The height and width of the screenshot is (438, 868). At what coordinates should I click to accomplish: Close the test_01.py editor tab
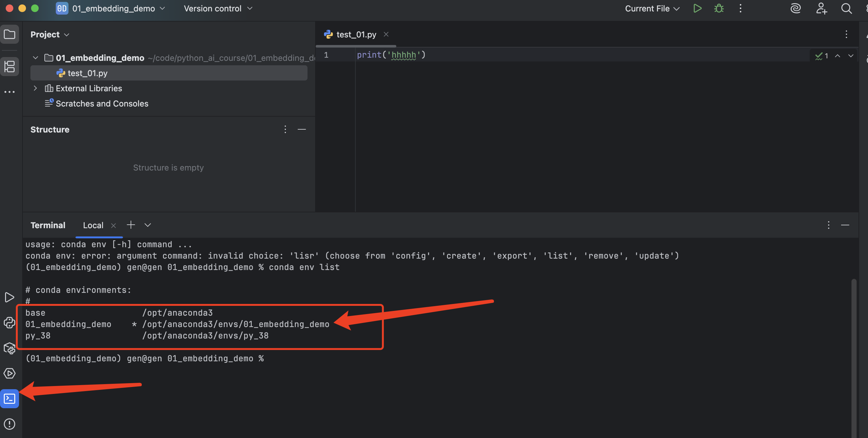(386, 34)
